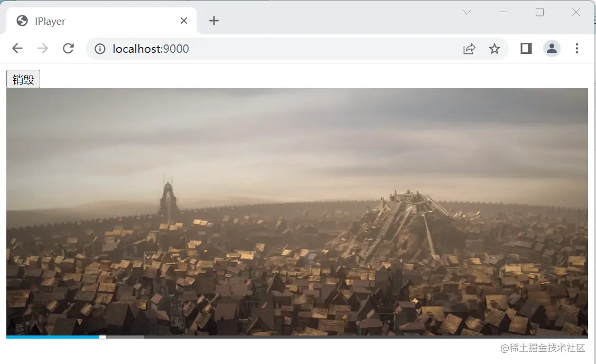
Task: Click the white progress bar thumb
Action: point(103,337)
